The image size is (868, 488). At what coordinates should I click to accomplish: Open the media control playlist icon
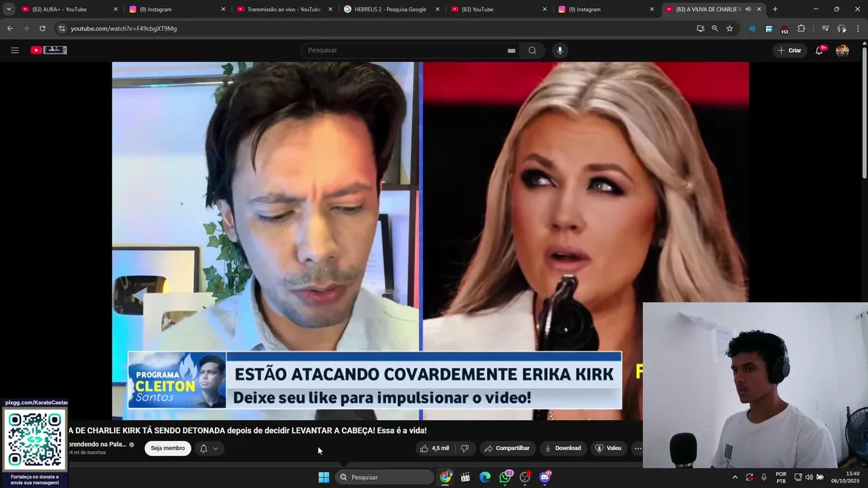pos(825,28)
